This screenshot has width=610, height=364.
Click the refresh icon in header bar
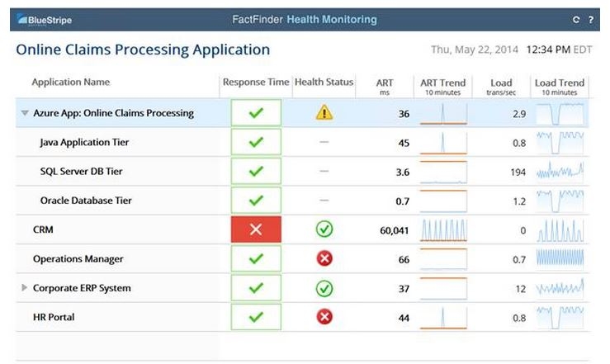click(576, 20)
